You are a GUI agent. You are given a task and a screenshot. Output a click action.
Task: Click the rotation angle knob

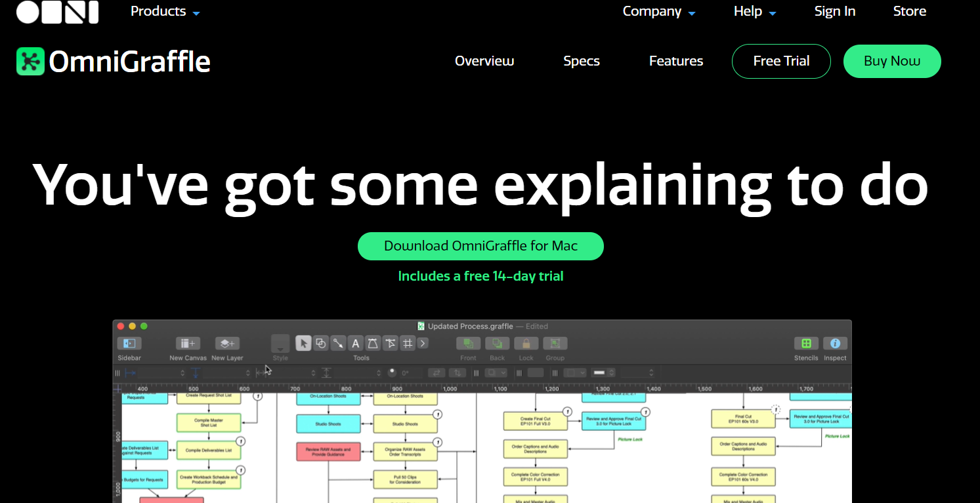coord(393,372)
